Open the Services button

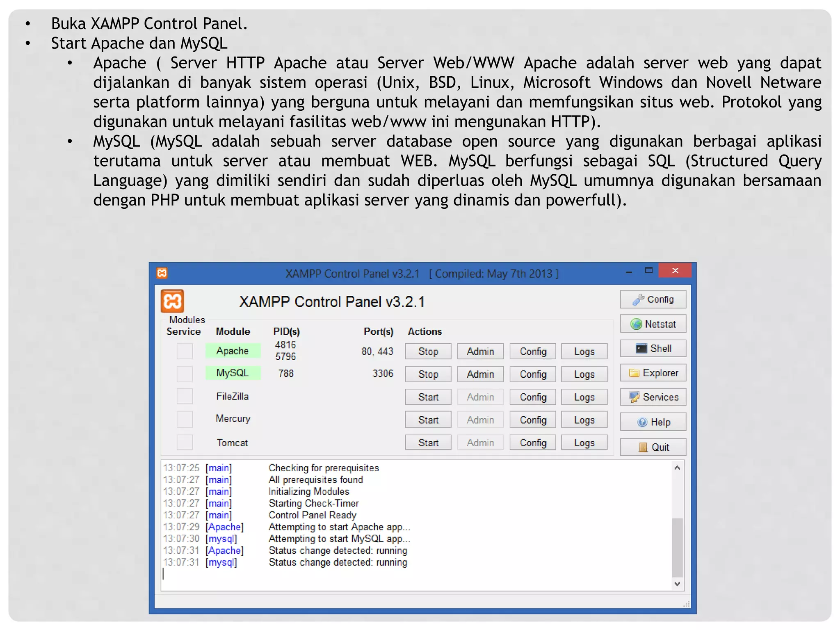click(653, 397)
